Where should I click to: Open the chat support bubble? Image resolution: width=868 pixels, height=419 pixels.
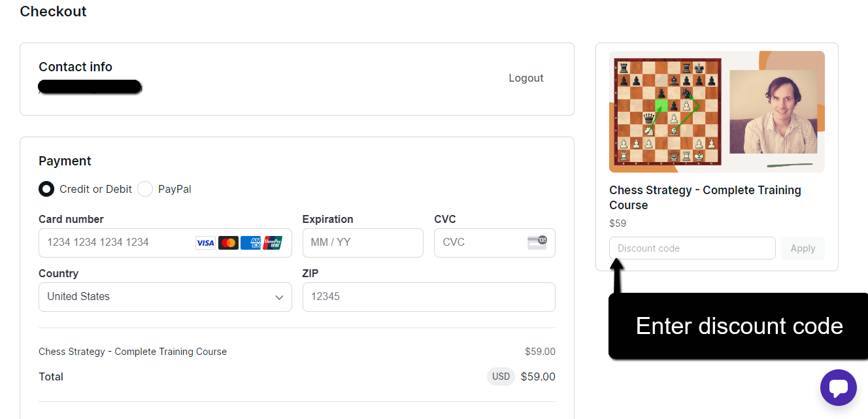pos(838,388)
